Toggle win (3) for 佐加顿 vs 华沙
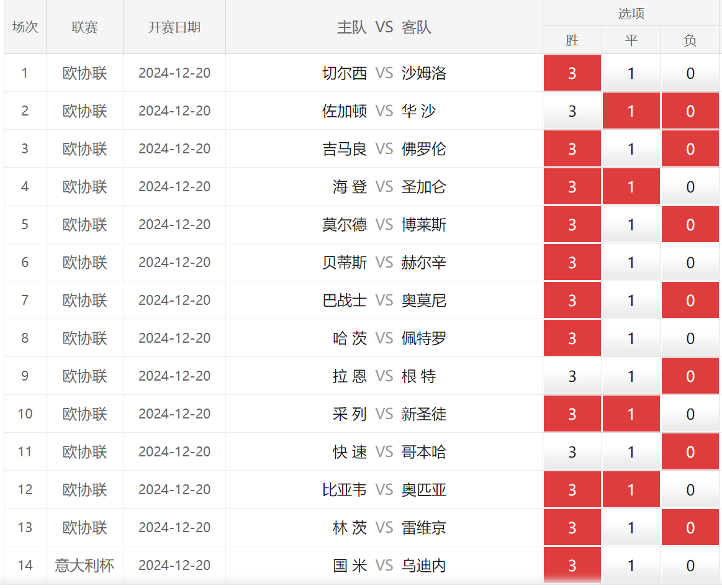Screen dimensions: 722x588 point(572,111)
